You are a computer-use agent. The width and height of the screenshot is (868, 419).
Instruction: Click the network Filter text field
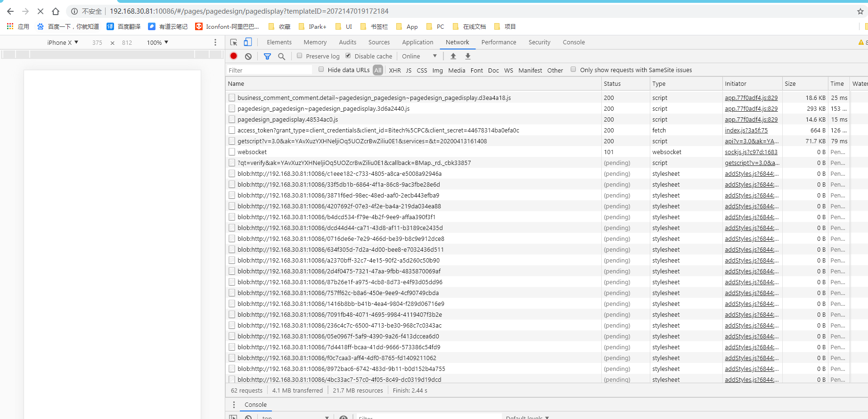[270, 70]
